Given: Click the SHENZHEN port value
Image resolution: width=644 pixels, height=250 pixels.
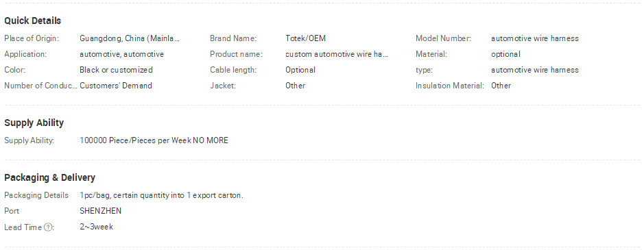Looking at the screenshot, I should click(101, 211).
